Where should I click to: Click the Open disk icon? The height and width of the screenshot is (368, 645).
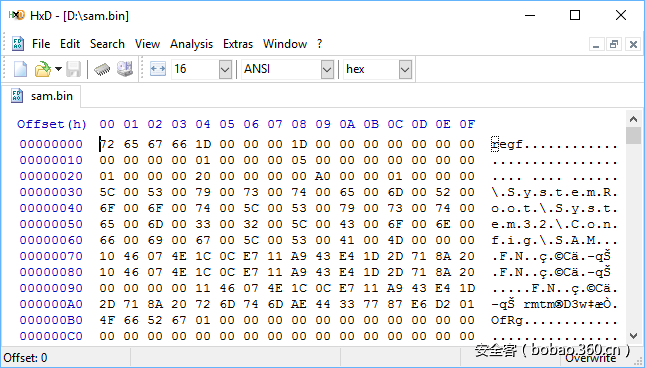[125, 69]
